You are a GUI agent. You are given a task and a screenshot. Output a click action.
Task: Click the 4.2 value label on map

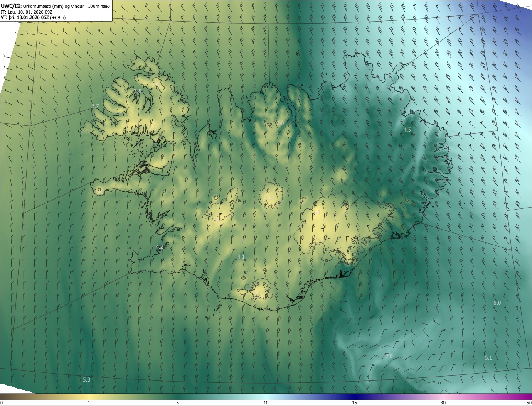[159, 247]
